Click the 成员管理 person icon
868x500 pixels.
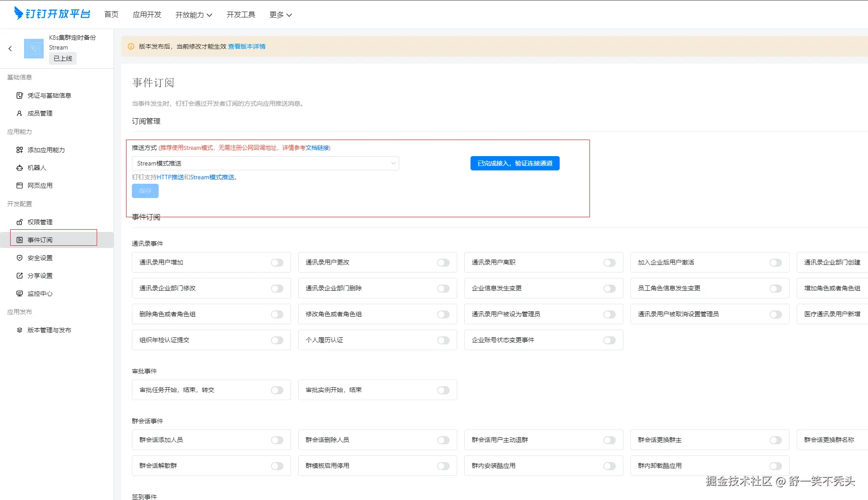coord(19,113)
